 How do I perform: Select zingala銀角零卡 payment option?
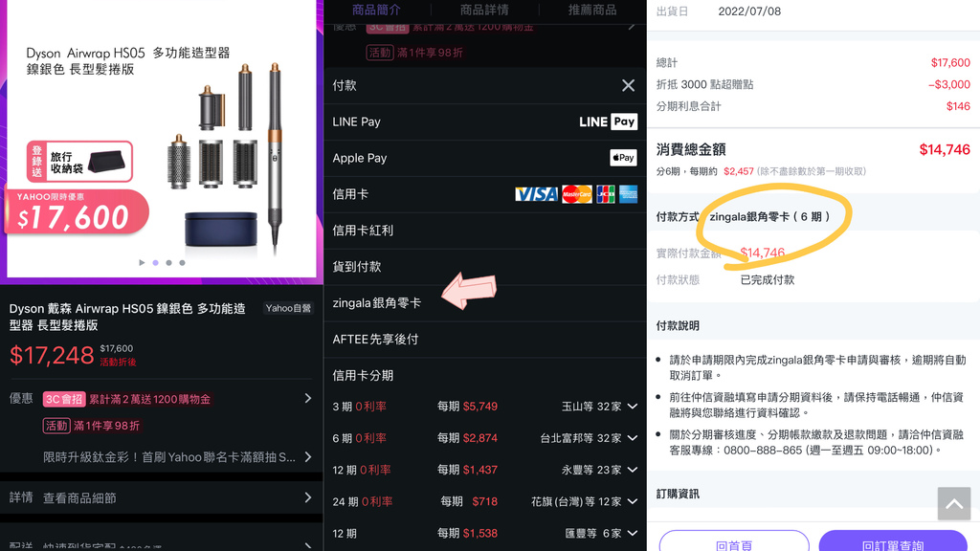(485, 303)
